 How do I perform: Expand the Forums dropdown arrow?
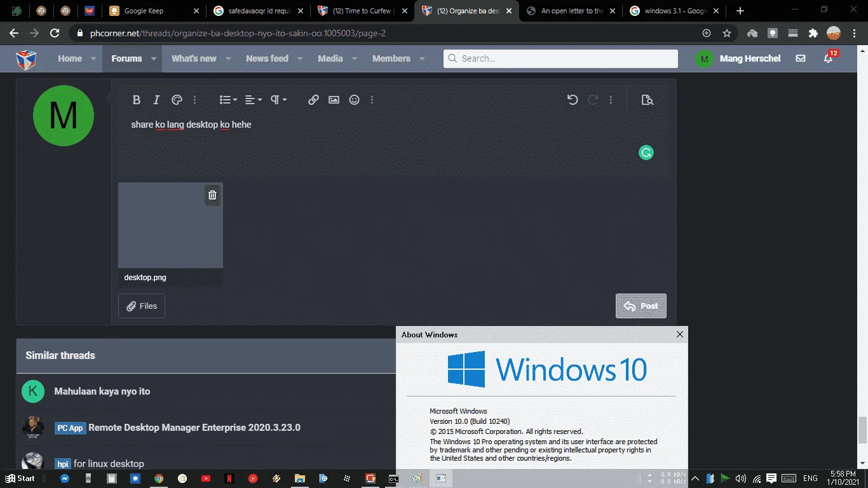click(x=154, y=58)
